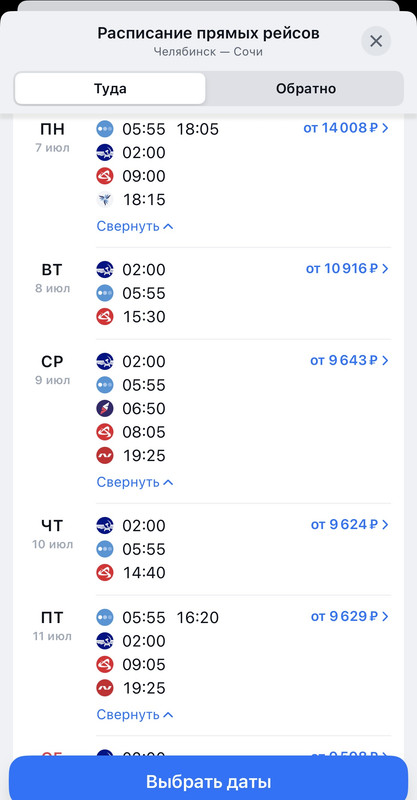Open Monday price от 14 008 ₽
Screen dimensions: 417x800
346,128
